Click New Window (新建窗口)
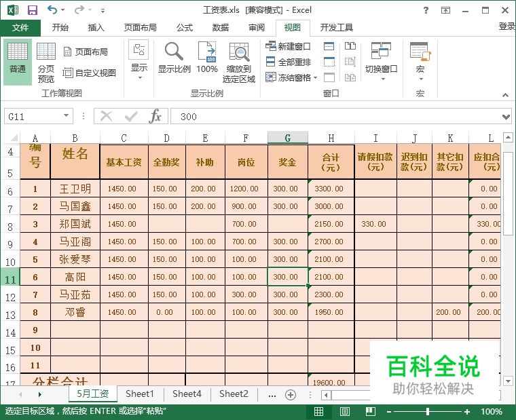 (288, 46)
